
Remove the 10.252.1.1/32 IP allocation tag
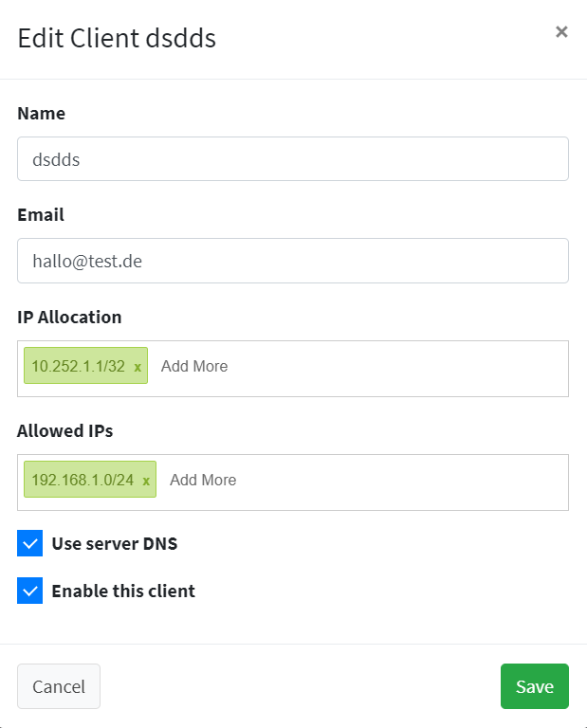click(x=138, y=367)
